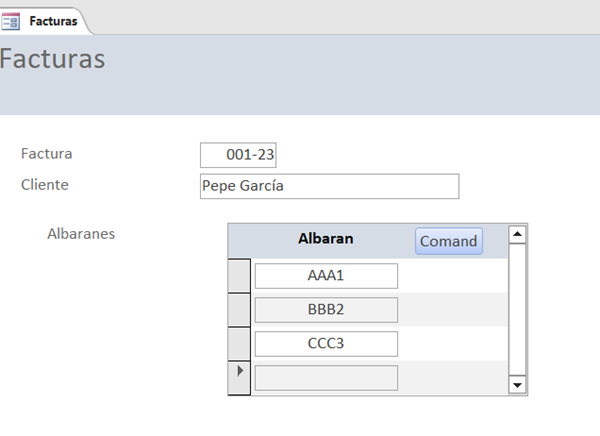Viewport: 600px width, 436px height.
Task: Click the Cliente label
Action: point(45,184)
